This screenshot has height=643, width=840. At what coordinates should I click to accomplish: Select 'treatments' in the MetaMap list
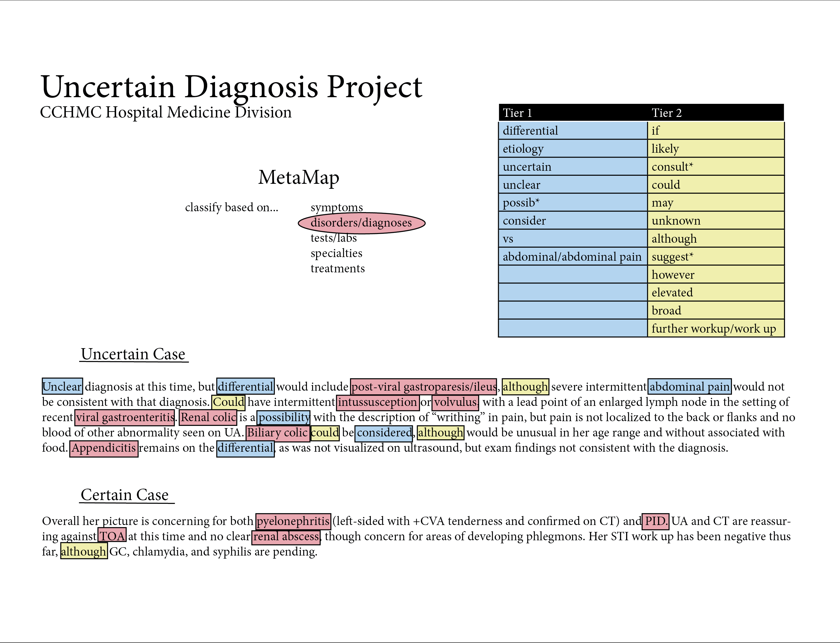click(337, 269)
